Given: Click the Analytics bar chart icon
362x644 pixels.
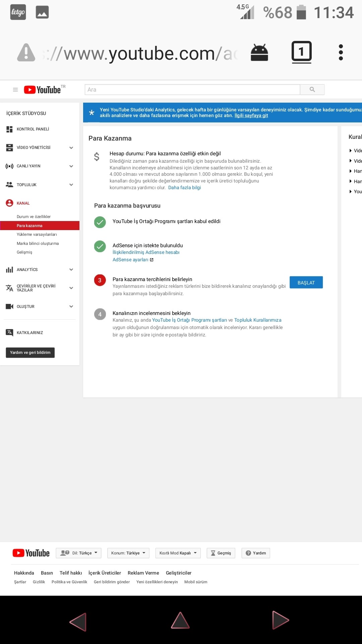Looking at the screenshot, I should click(x=9, y=269).
